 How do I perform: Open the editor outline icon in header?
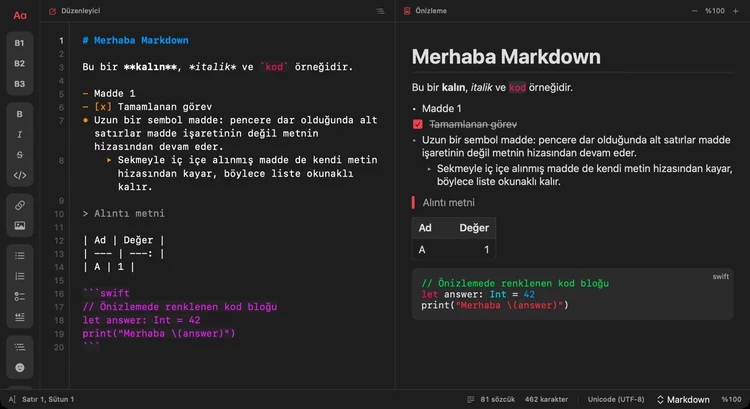pos(380,11)
